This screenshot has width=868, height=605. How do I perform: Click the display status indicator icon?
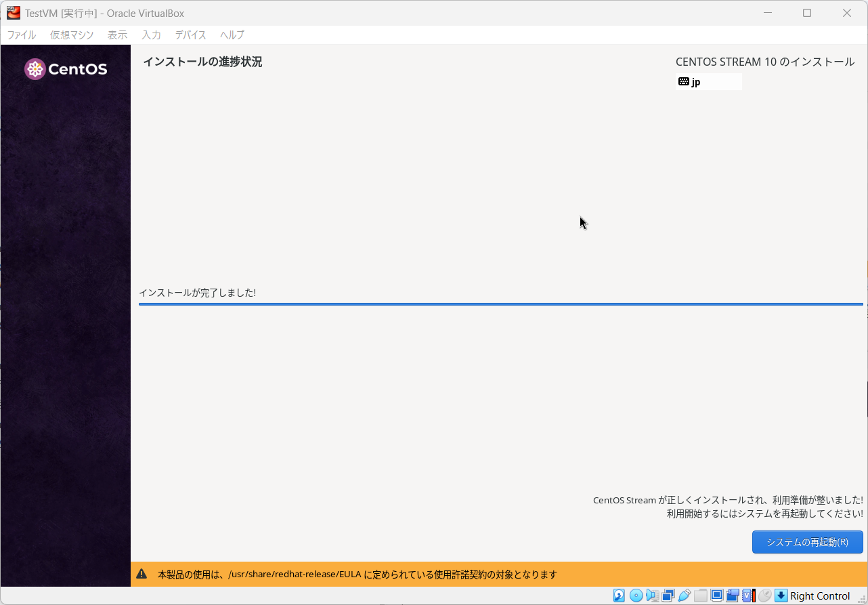click(717, 596)
